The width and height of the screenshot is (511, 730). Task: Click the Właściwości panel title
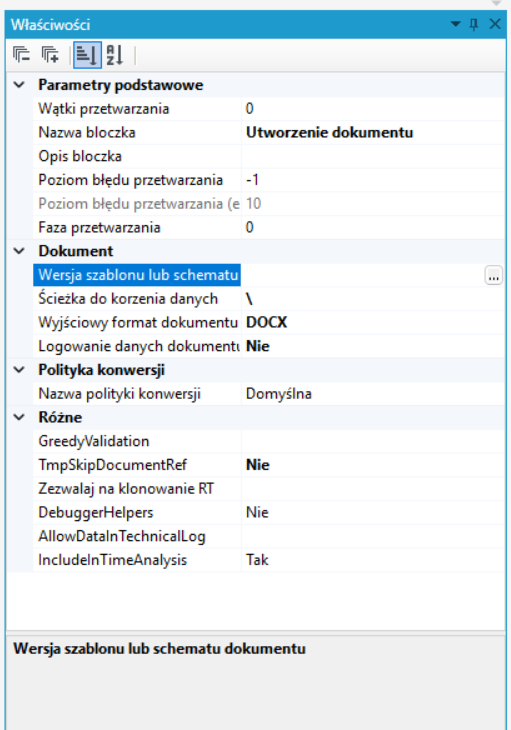50,24
